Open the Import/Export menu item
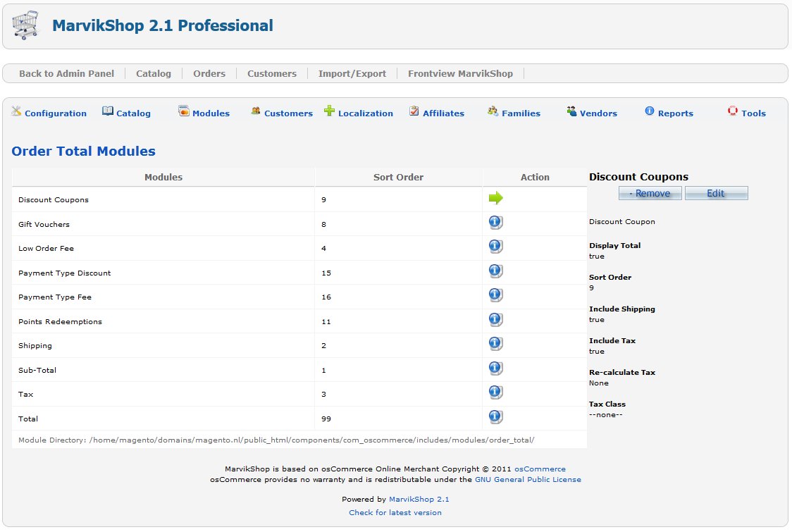 352,74
